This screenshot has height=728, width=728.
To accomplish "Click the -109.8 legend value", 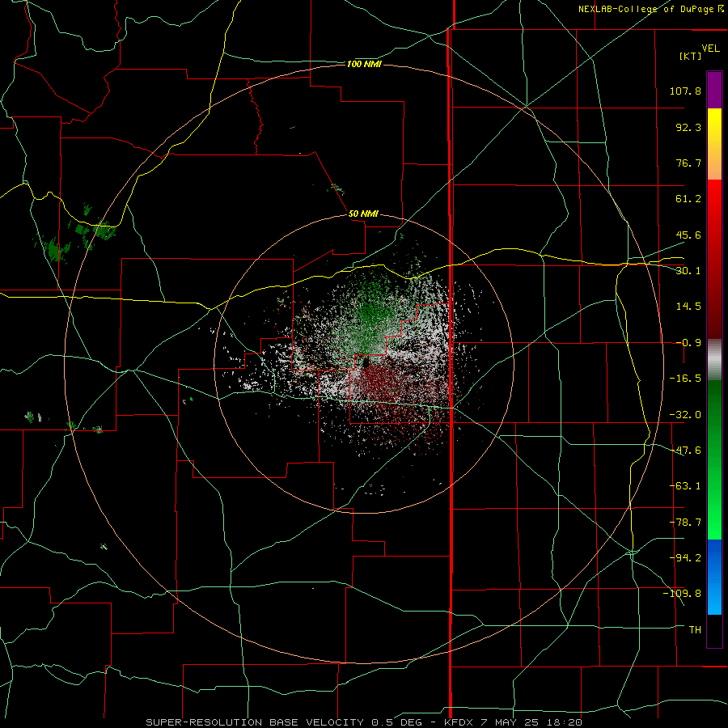I will [682, 594].
